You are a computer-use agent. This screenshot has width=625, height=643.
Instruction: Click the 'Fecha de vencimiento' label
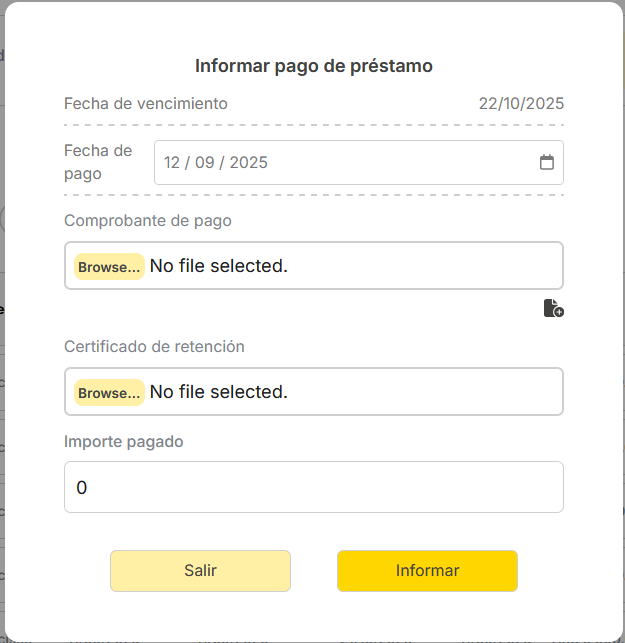(146, 103)
